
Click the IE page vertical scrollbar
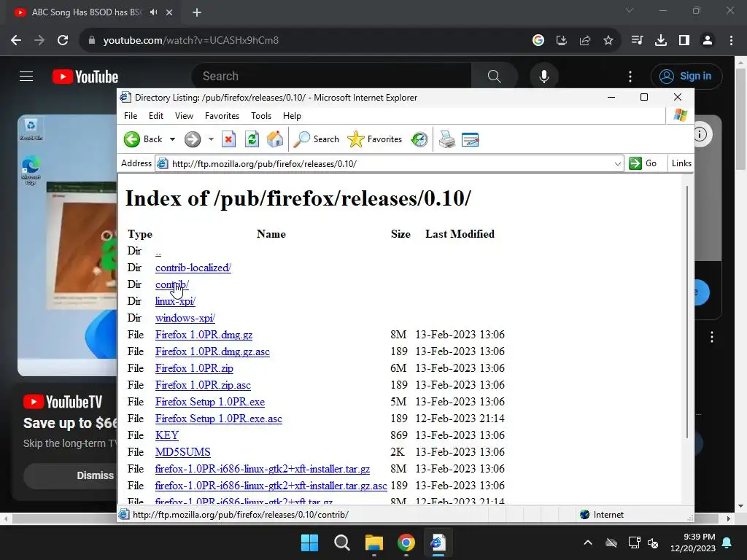pyautogui.click(x=687, y=312)
